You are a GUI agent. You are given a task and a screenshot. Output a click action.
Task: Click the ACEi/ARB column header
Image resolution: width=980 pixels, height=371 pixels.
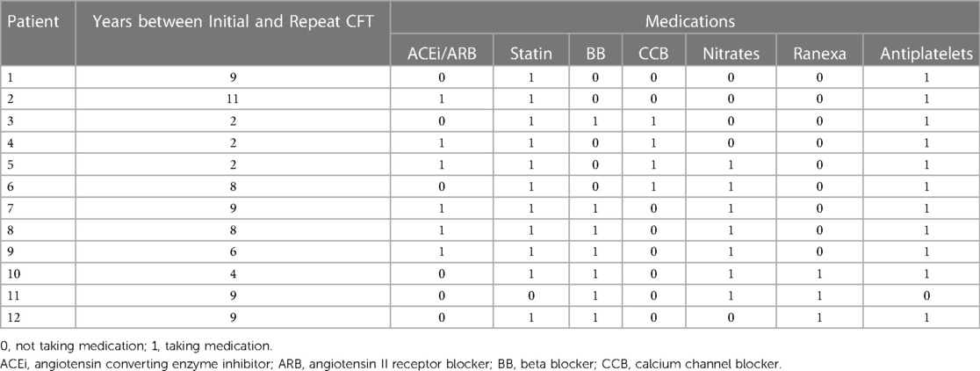tap(442, 54)
